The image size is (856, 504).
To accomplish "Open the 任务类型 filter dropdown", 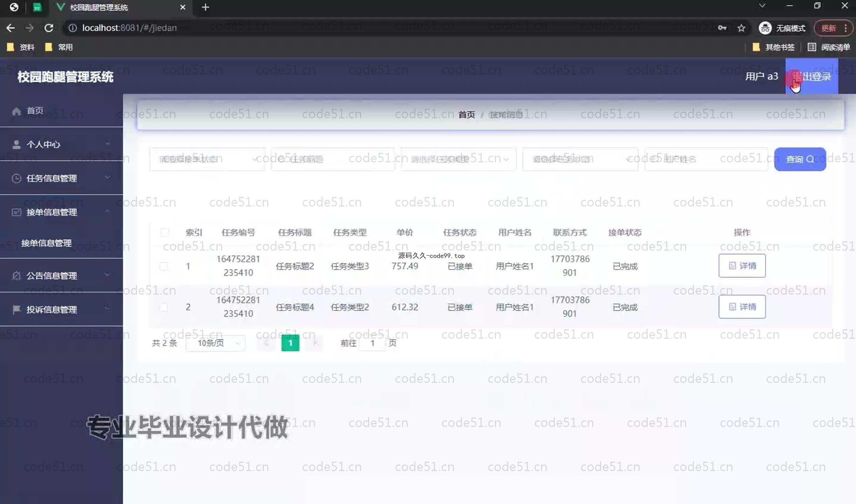I will (x=458, y=159).
